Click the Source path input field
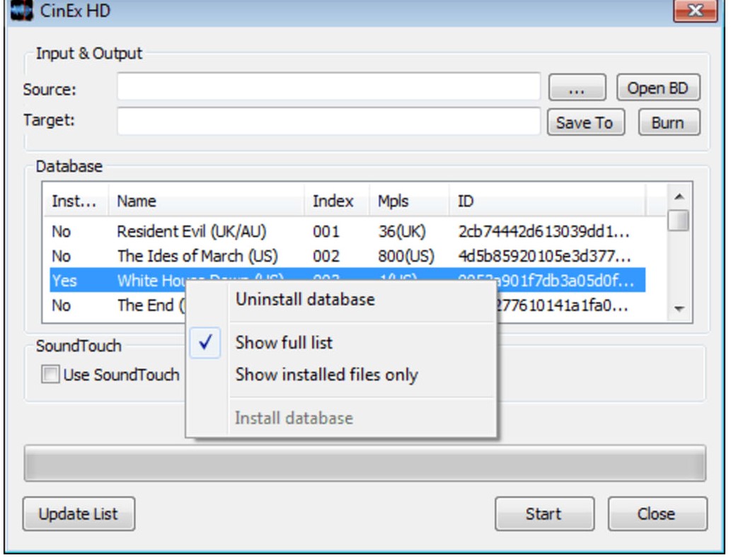The width and height of the screenshot is (731, 560). [328, 87]
